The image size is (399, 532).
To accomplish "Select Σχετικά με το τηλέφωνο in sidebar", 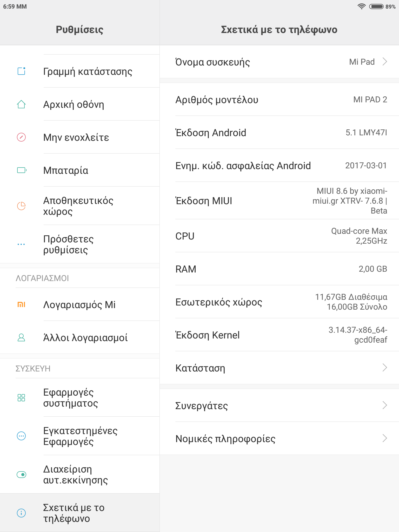I will pos(74,513).
